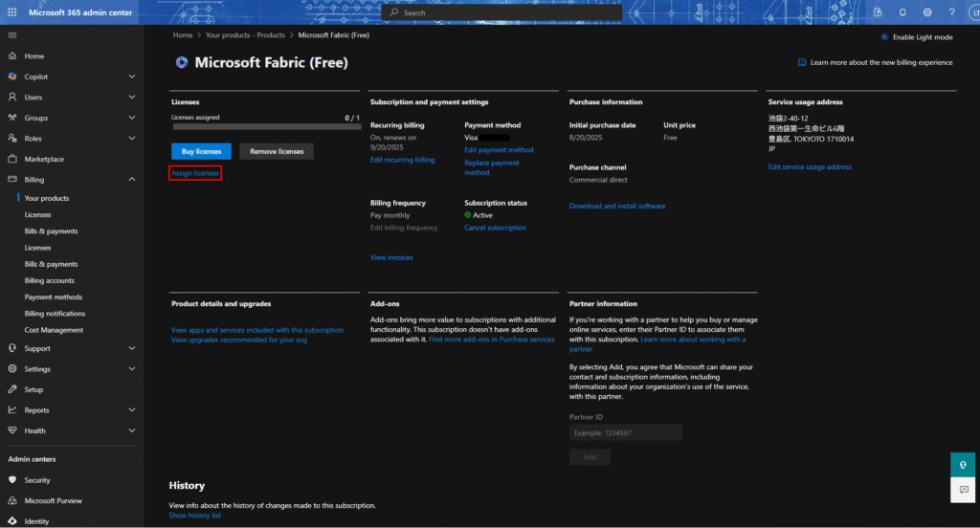980x528 pixels.
Task: Open the app launcher waffle icon
Action: 12,12
